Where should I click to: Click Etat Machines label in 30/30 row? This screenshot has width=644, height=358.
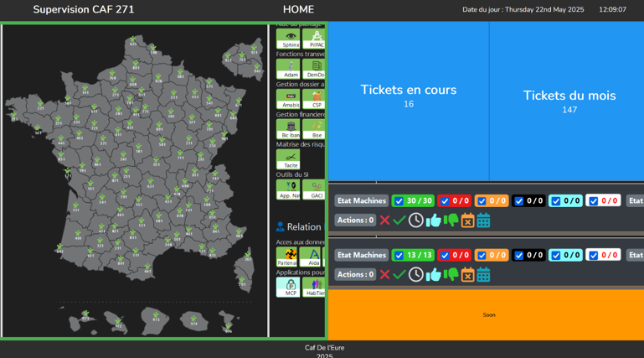(x=362, y=200)
